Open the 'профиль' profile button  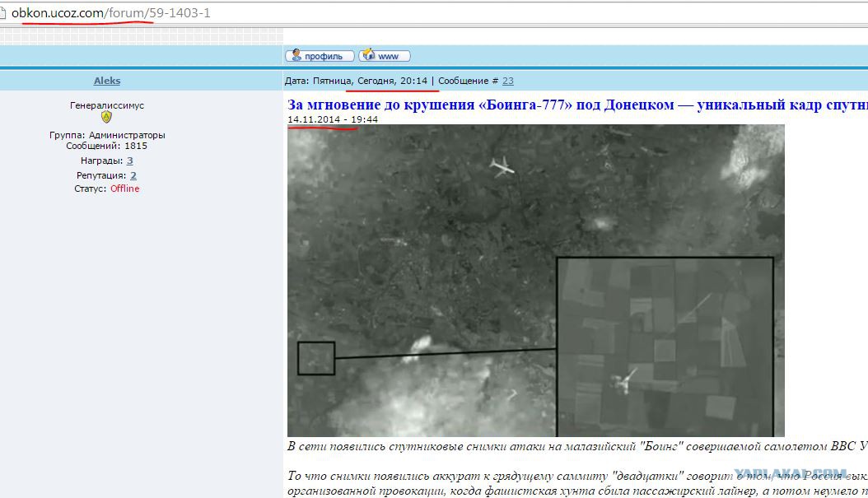point(320,56)
